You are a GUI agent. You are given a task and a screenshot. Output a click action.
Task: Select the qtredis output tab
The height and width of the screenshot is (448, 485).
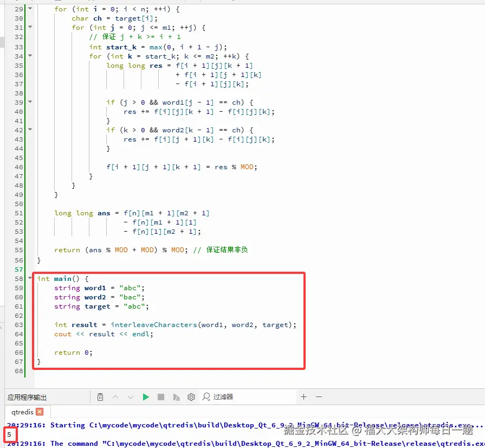[x=22, y=412]
